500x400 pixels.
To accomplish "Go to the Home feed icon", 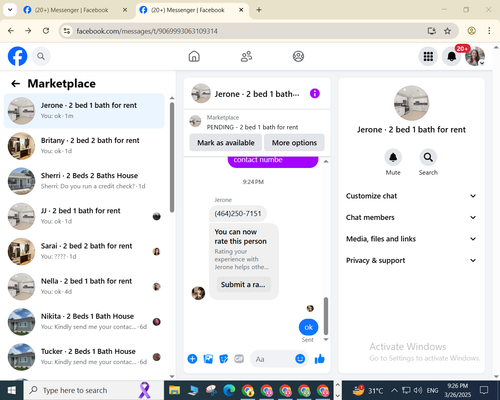I will tap(194, 56).
